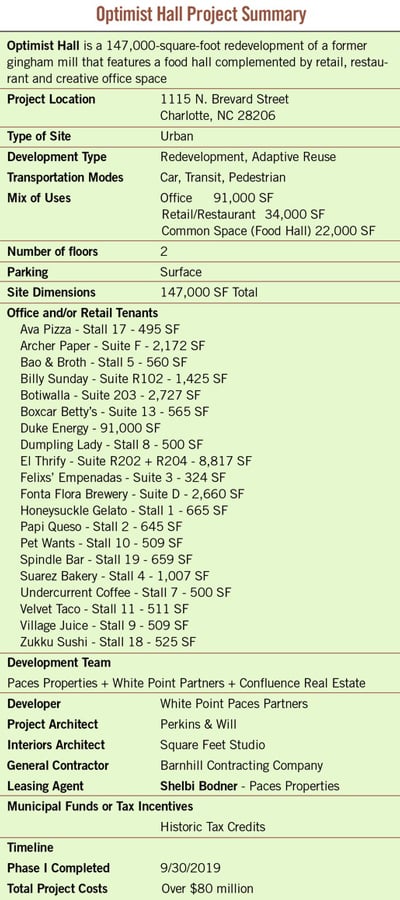Select Common Space (Food Hall) line
400x900 pixels.
click(269, 231)
